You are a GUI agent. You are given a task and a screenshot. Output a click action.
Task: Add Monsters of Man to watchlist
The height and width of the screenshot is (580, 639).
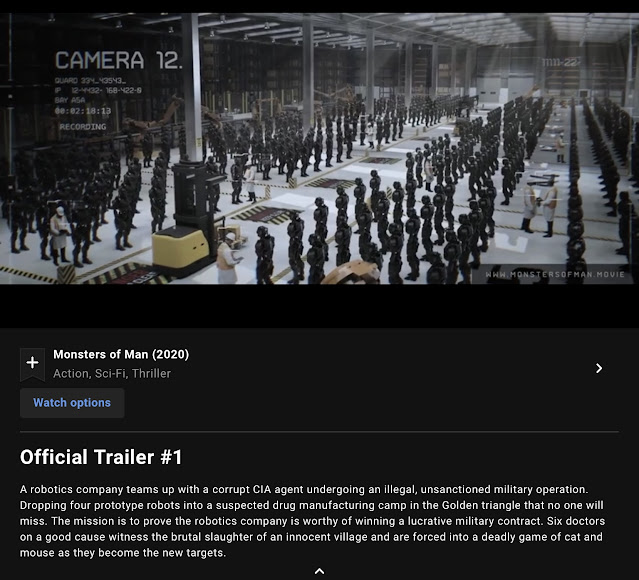tap(33, 364)
